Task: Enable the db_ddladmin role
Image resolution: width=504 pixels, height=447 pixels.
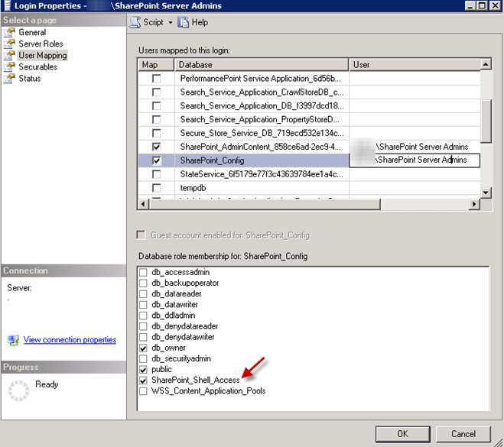Action: click(143, 316)
